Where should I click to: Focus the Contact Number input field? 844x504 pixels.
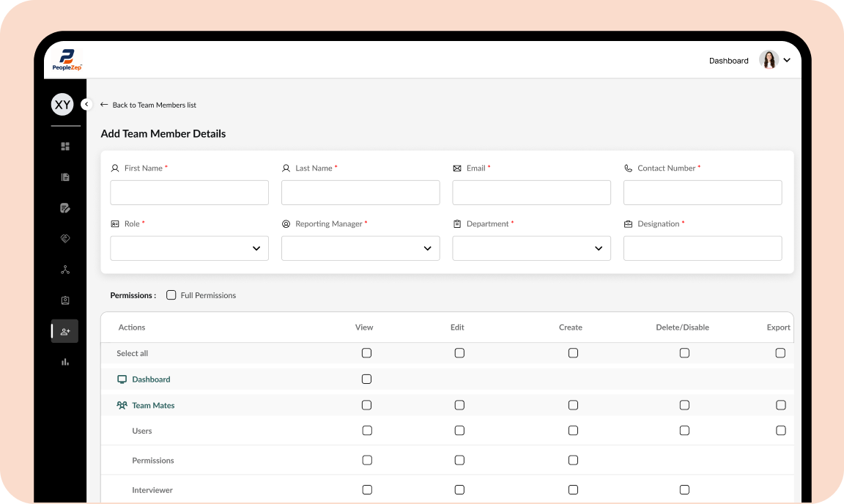[703, 193]
